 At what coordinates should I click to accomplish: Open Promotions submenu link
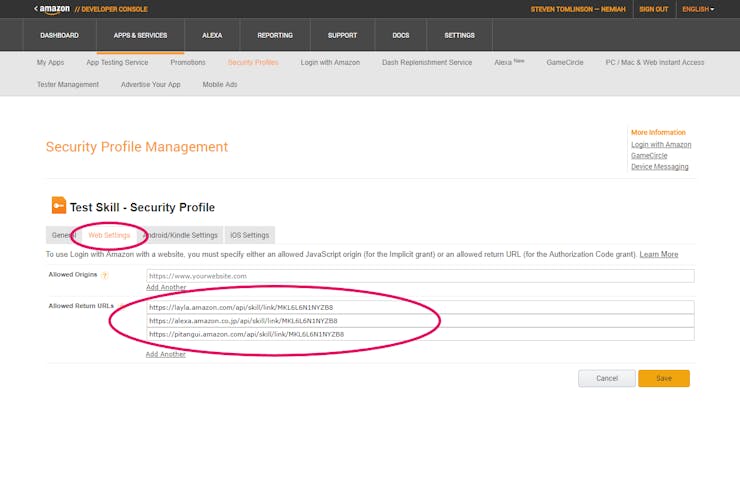(188, 62)
